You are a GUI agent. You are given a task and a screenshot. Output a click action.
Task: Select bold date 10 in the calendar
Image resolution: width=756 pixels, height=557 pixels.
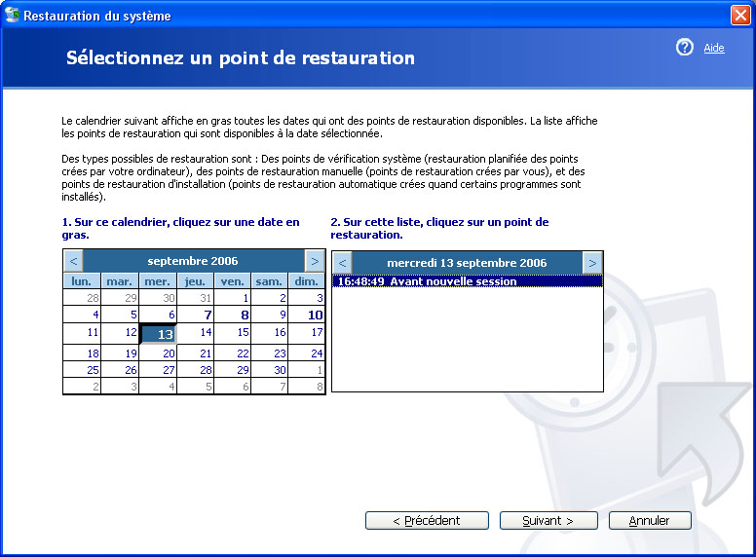315,316
